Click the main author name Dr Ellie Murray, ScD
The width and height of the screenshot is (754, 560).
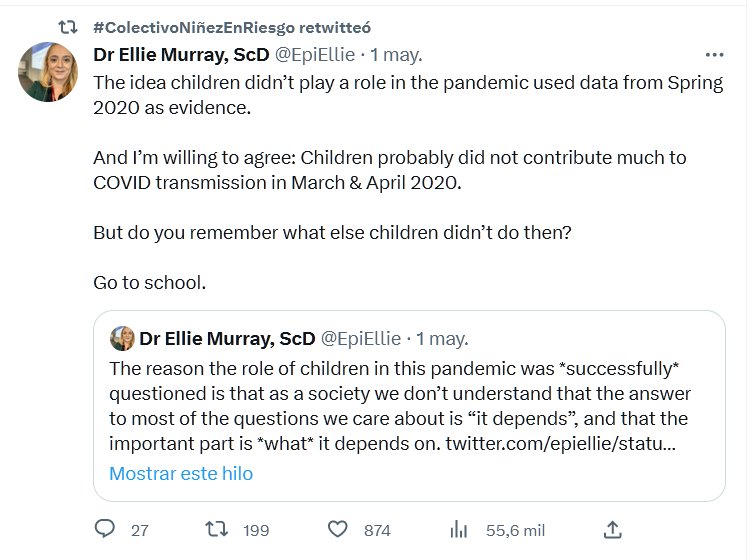[180, 54]
